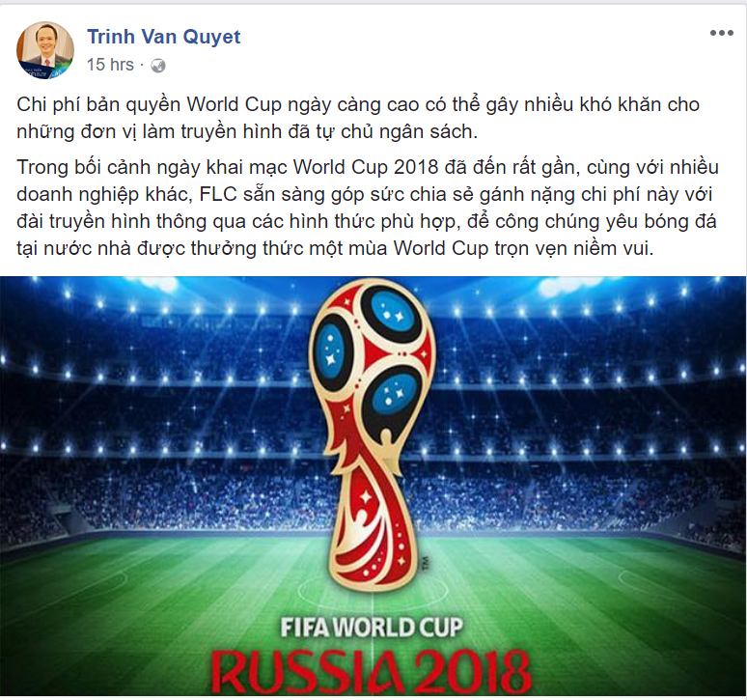Open the "15 hrs" timestamp permalink

(110, 65)
